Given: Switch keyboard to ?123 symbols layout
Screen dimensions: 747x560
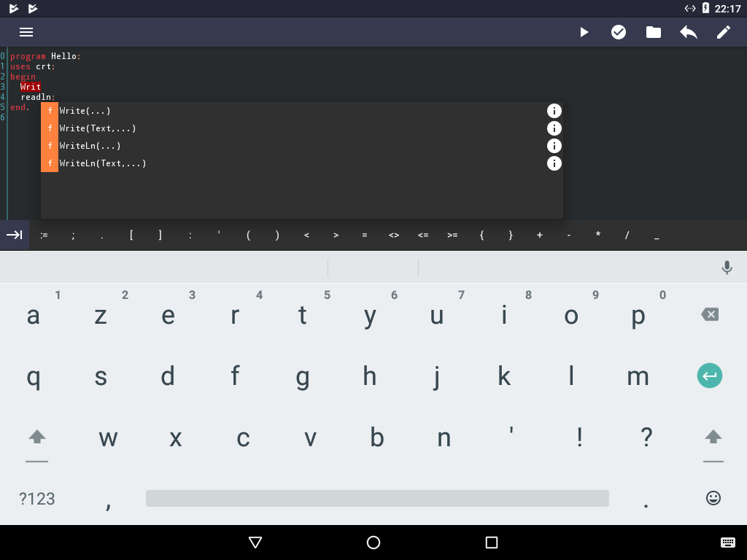Looking at the screenshot, I should [x=36, y=499].
